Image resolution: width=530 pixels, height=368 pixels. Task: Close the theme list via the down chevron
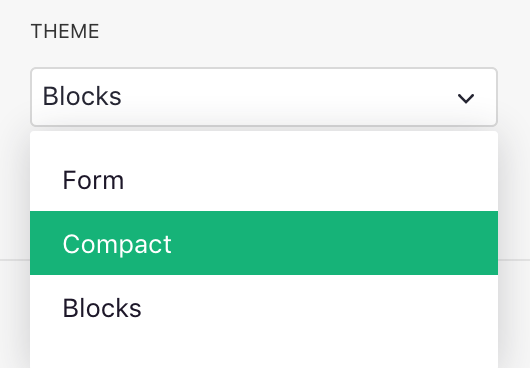[466, 98]
